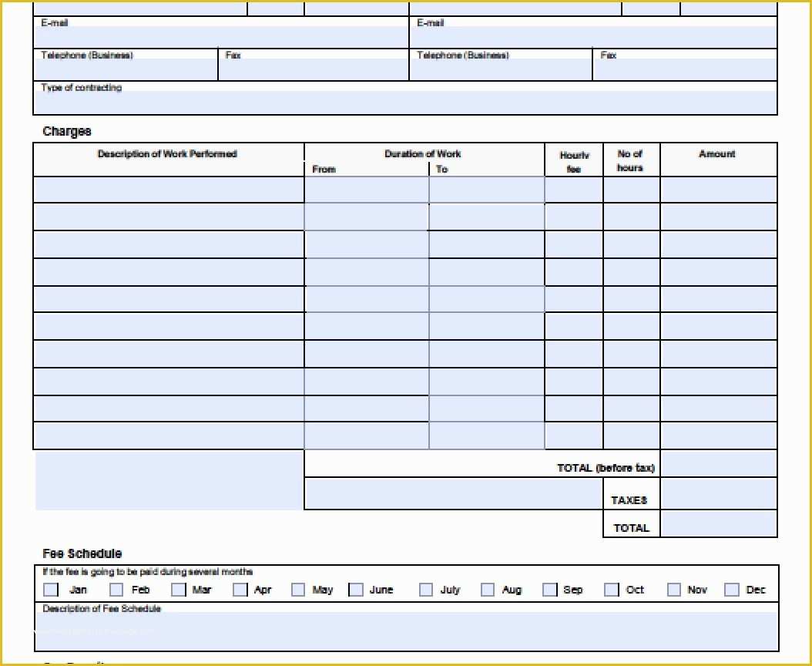The height and width of the screenshot is (666, 812).
Task: Tick the Apr checkbox
Action: 240,590
